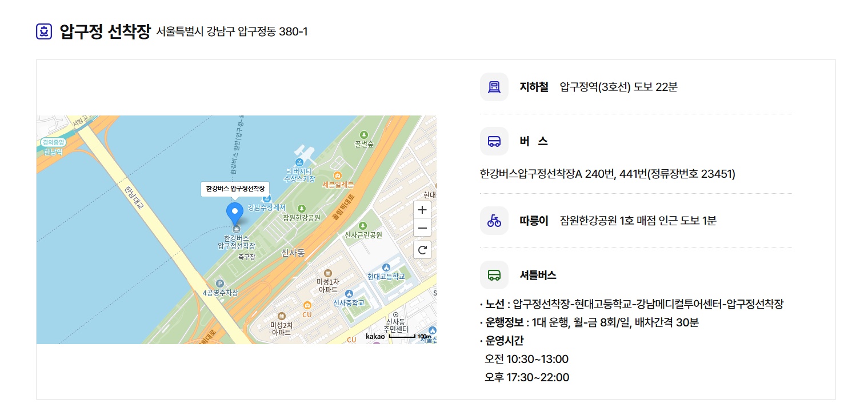Zoom out using the minus button on the map

(x=422, y=228)
